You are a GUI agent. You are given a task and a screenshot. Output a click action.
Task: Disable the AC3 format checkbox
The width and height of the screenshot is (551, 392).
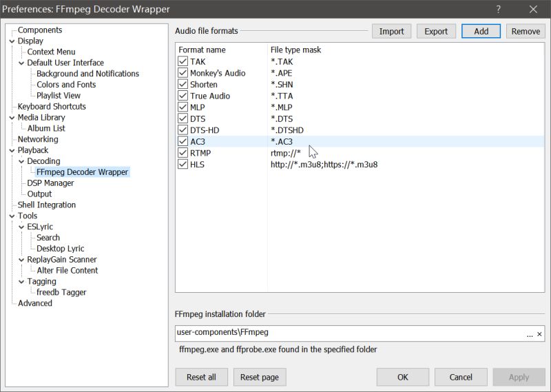[x=183, y=141]
